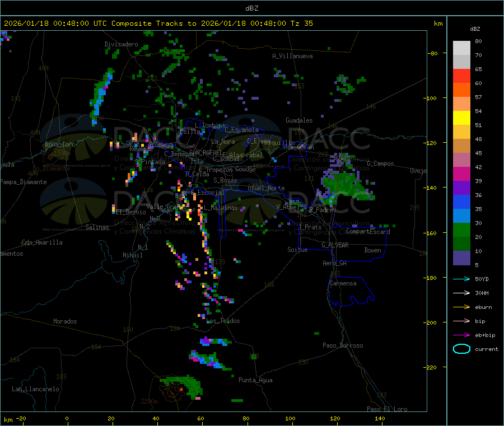
Task: Click the 'km' label beside the -20 tick
Action: click(8, 420)
